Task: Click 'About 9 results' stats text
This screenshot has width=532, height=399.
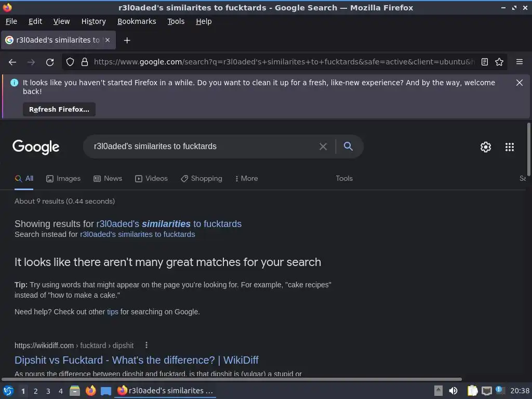Action: [64, 201]
